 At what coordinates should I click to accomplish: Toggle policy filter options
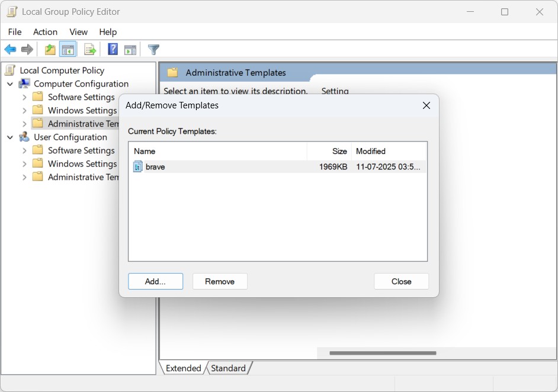tap(153, 49)
